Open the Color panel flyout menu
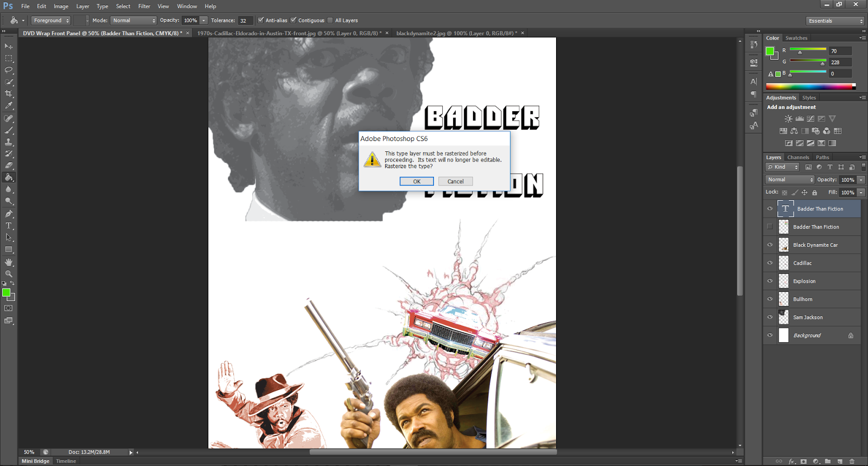This screenshot has height=466, width=868. coord(863,38)
